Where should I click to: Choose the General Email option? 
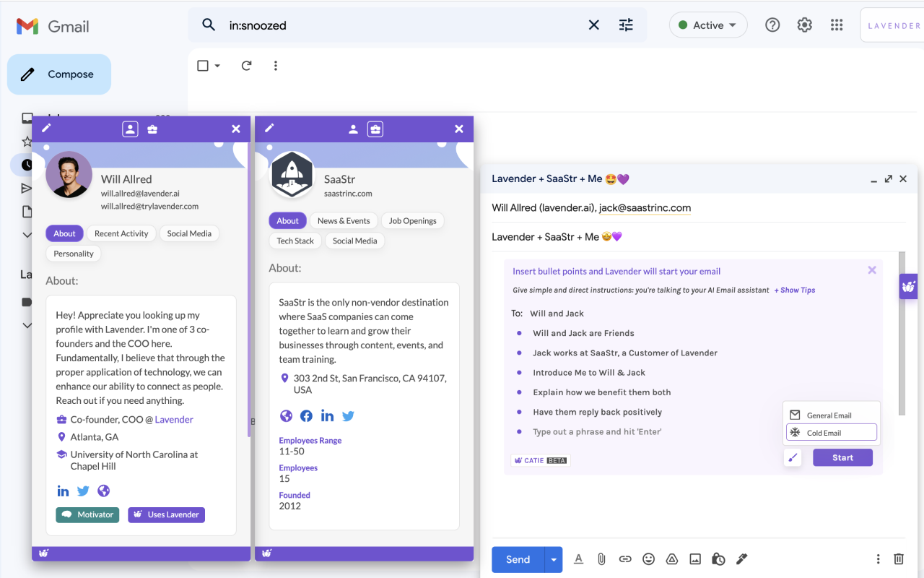832,415
